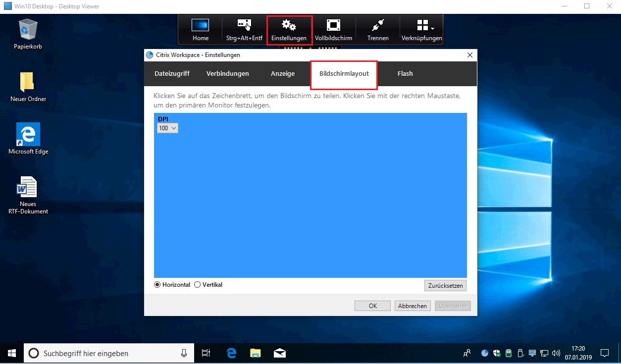Open the Papierkorb on the desktop
The height and width of the screenshot is (364, 621).
(x=28, y=29)
